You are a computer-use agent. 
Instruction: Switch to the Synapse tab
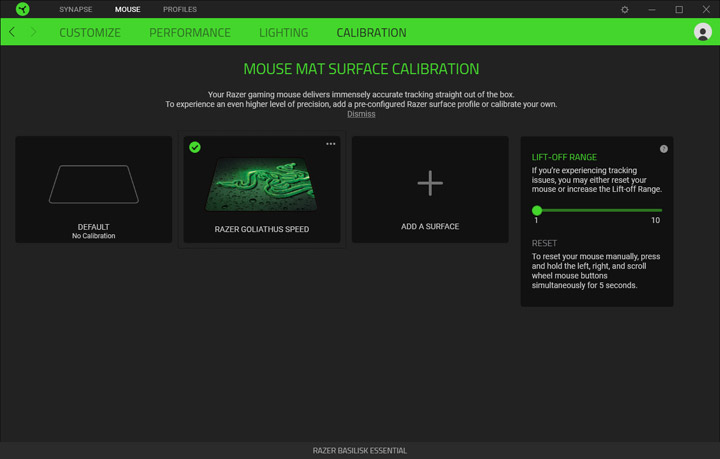[x=75, y=9]
